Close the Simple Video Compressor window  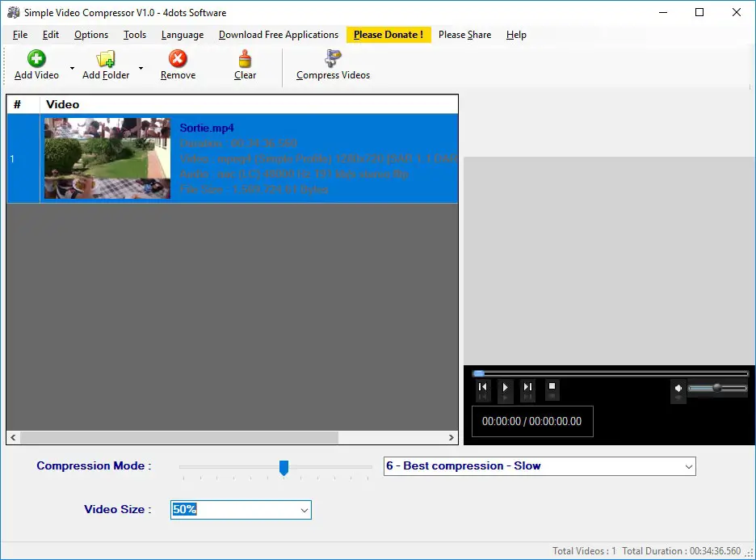click(737, 13)
